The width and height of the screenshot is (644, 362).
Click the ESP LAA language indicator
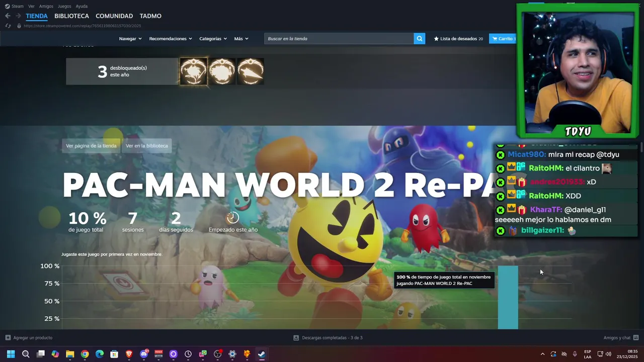click(588, 354)
